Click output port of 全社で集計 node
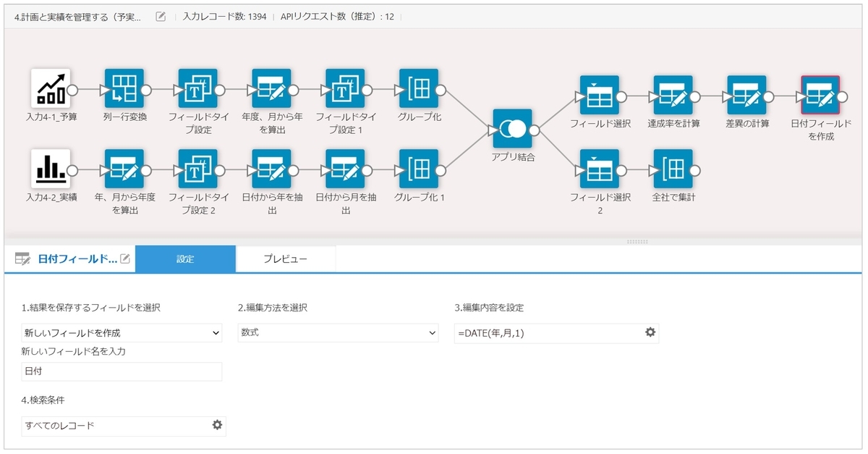Viewport: 868px width, 454px height. 697,170
